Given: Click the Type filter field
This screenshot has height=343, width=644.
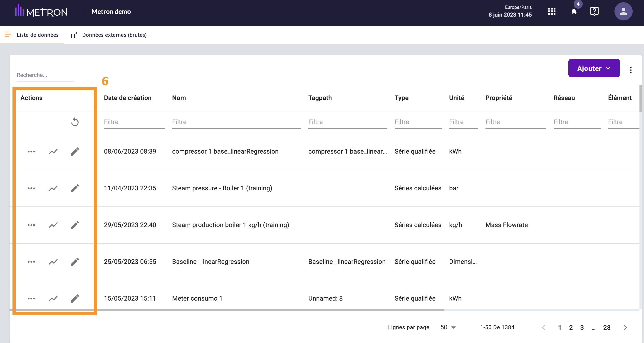Looking at the screenshot, I should point(418,122).
